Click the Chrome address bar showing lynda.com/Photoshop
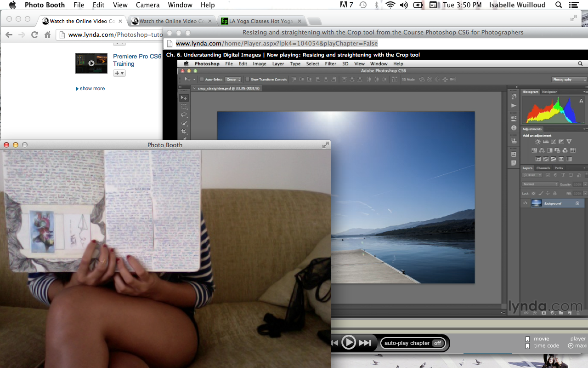This screenshot has width=588, height=368. coord(110,35)
